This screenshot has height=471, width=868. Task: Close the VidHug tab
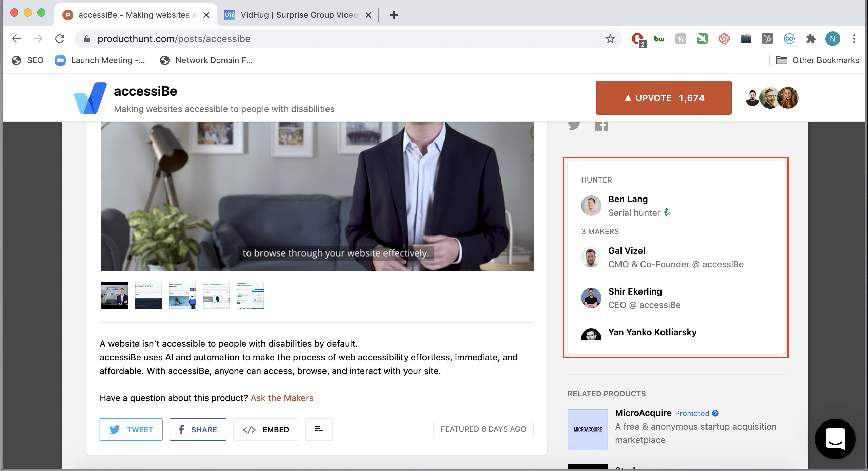click(368, 15)
